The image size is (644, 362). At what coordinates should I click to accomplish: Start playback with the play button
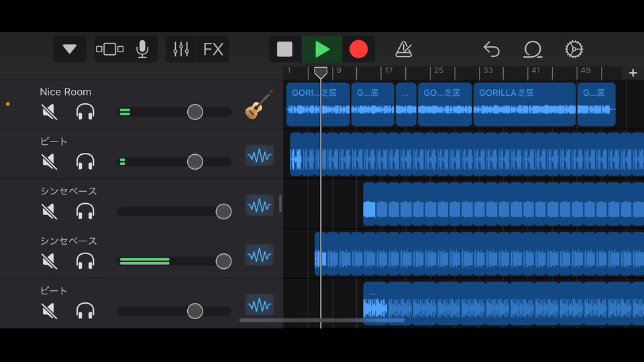(323, 50)
